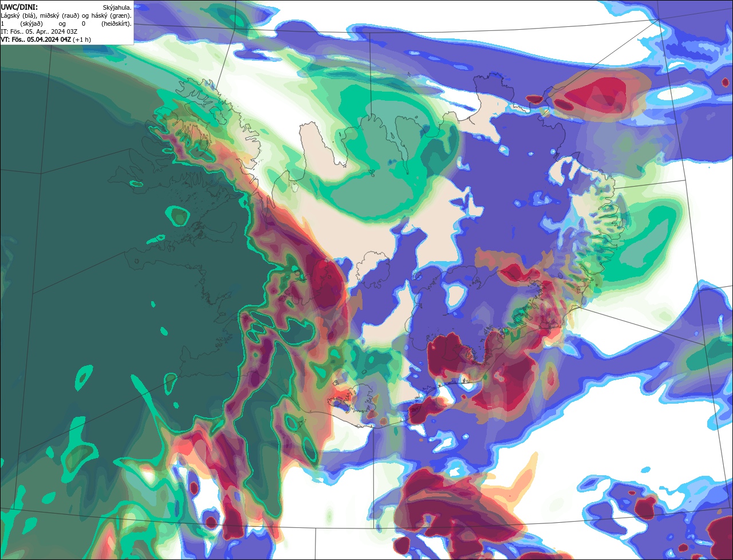733x560 pixels.
Task: Click the word 'Skýjahula.' in the legend
Action: point(117,8)
